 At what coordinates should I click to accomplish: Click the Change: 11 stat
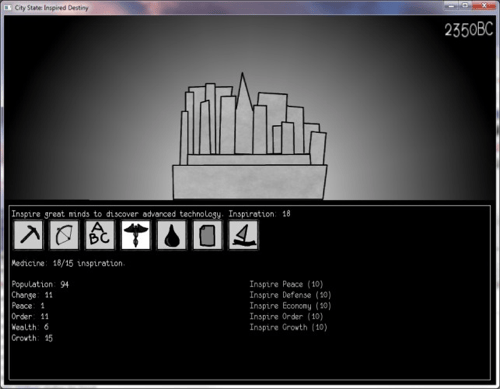tap(32, 295)
